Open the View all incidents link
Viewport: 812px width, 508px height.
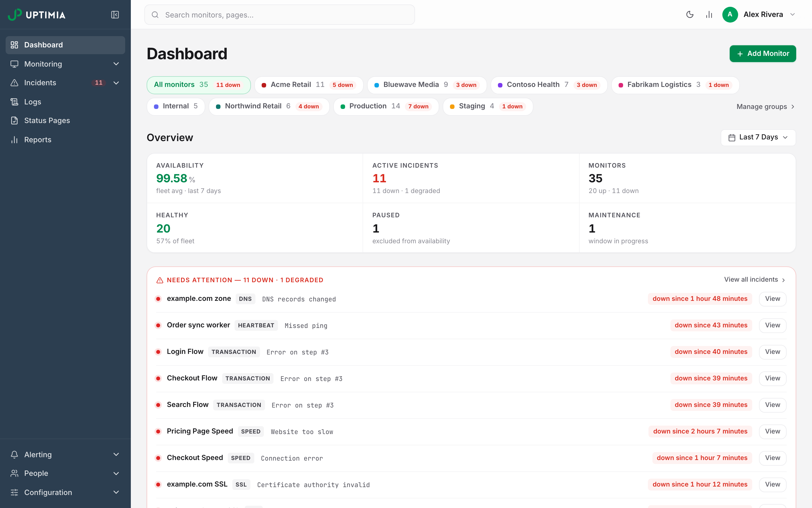click(x=754, y=279)
